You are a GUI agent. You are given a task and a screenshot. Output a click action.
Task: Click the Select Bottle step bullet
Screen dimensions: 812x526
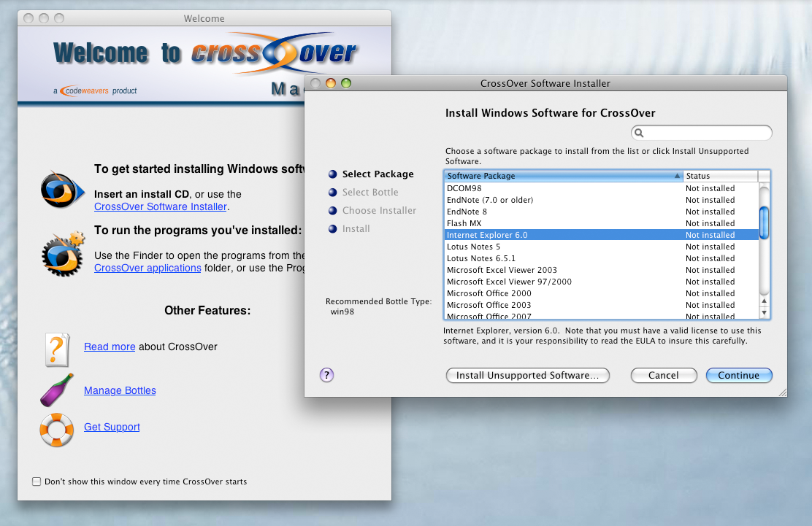(x=332, y=193)
